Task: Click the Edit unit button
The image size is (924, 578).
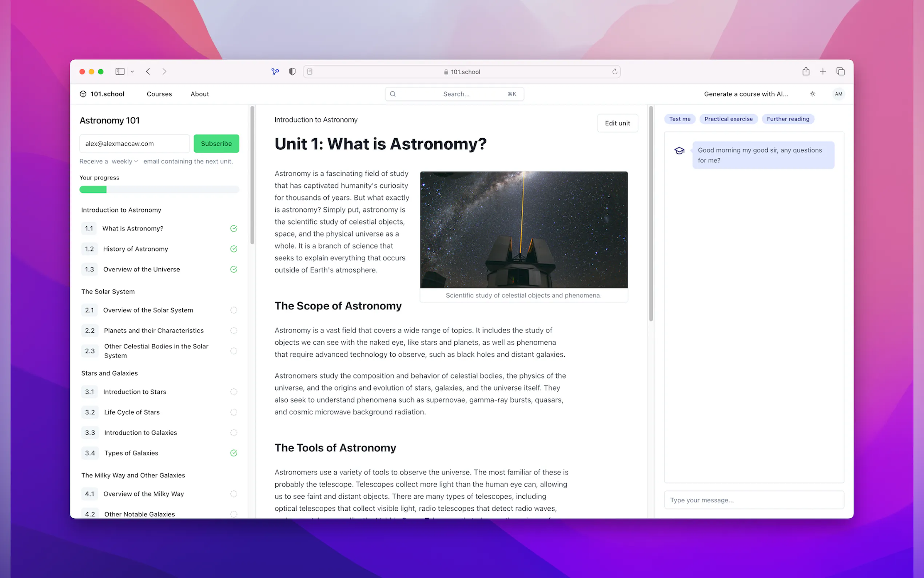Action: [617, 123]
